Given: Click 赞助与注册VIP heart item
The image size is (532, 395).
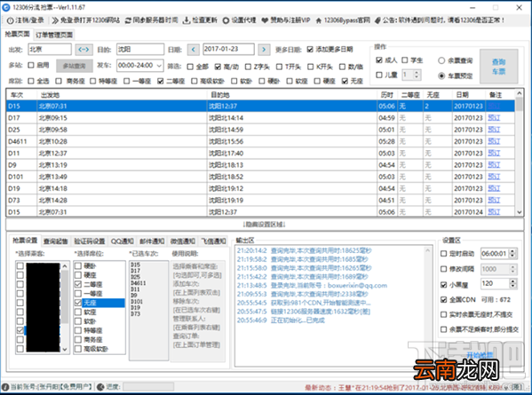Looking at the screenshot, I should (x=286, y=20).
